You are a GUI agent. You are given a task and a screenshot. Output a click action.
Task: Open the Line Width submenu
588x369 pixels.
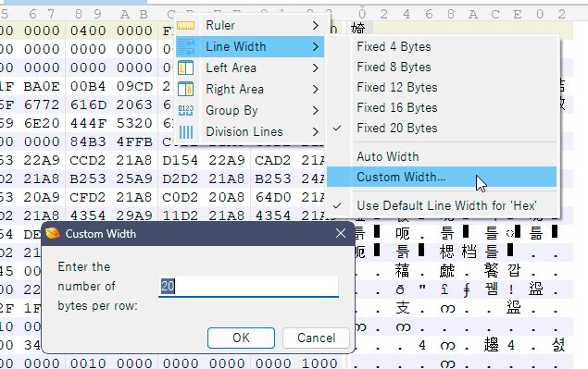(x=250, y=47)
